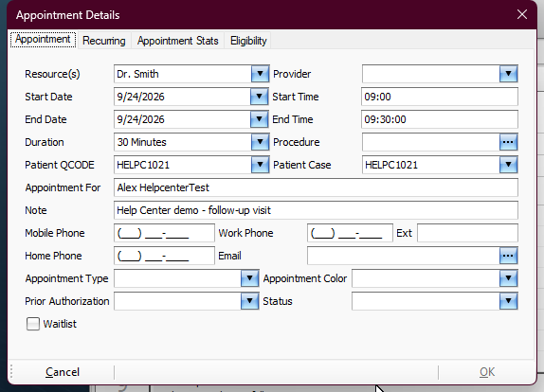Expand the Resource(s) dropdown arrow
544x392 pixels.
pos(260,74)
